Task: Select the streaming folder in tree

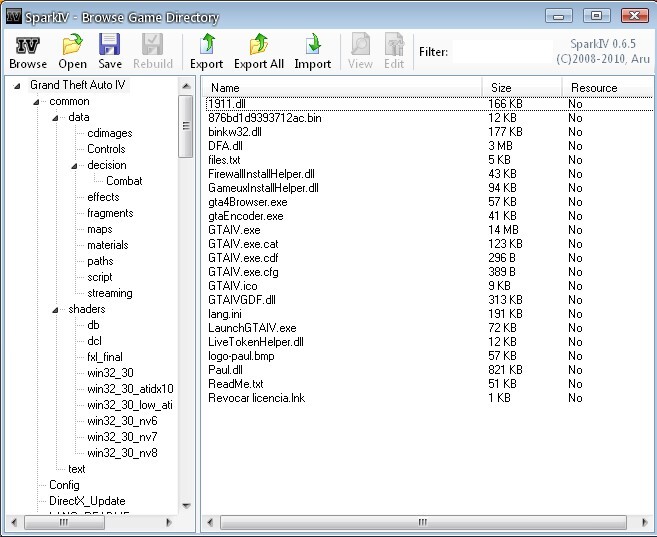Action: pyautogui.click(x=110, y=293)
